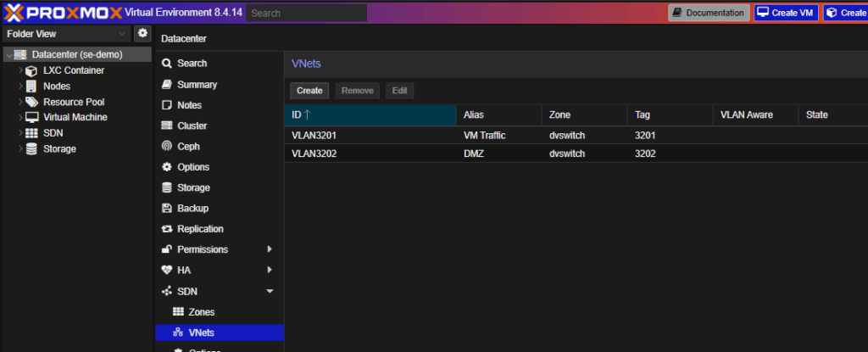Sort by the Tag column header
This screenshot has width=868, height=352.
click(x=670, y=115)
